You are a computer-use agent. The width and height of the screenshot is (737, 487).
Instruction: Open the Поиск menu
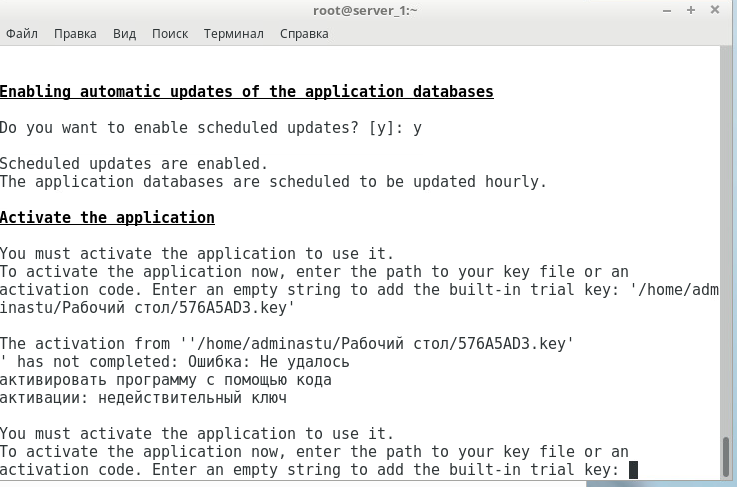click(170, 33)
